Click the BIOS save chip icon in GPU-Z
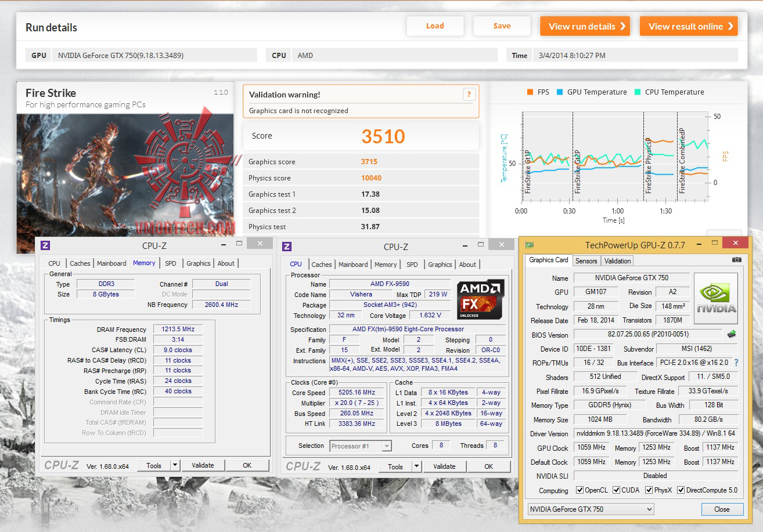Screen dimensions: 763x532 point(732,334)
